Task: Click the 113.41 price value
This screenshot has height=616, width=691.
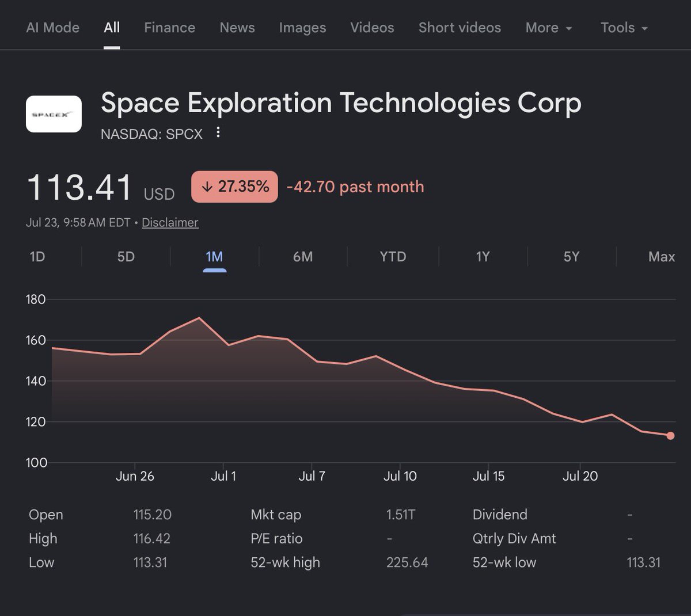Action: tap(79, 188)
